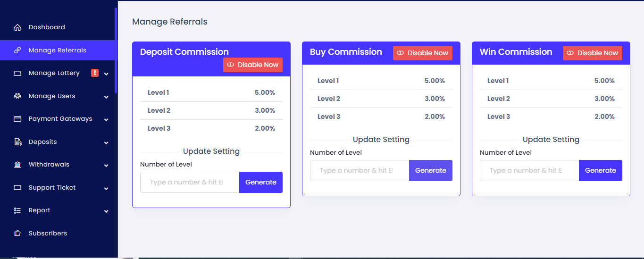
Task: Disable the Deposit Commission referral
Action: tap(253, 65)
